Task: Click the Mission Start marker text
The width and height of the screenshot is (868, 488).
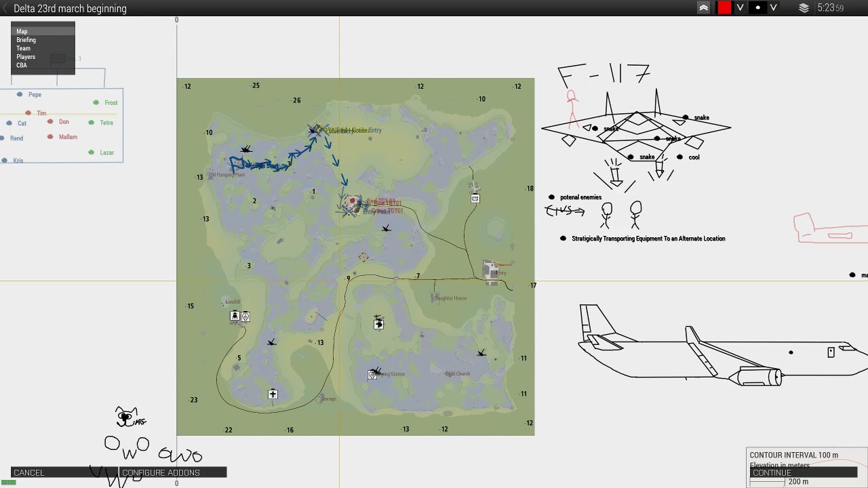Action: pyautogui.click(x=261, y=166)
